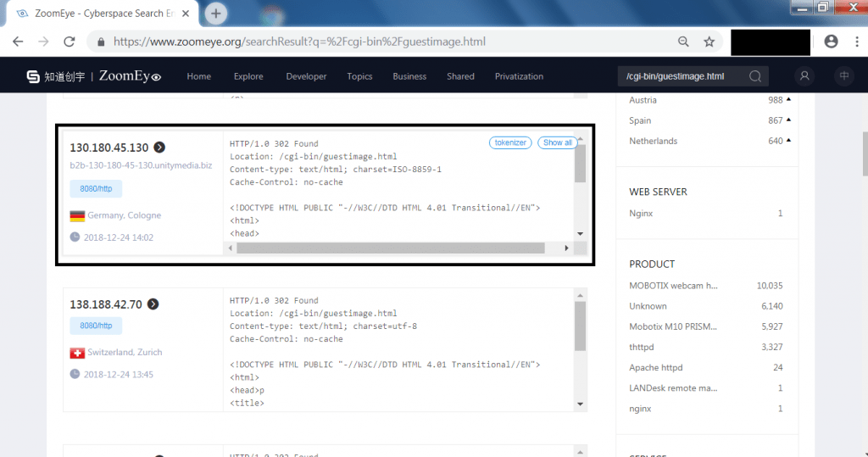Open the Privatization menu item
868x457 pixels.
tap(520, 76)
